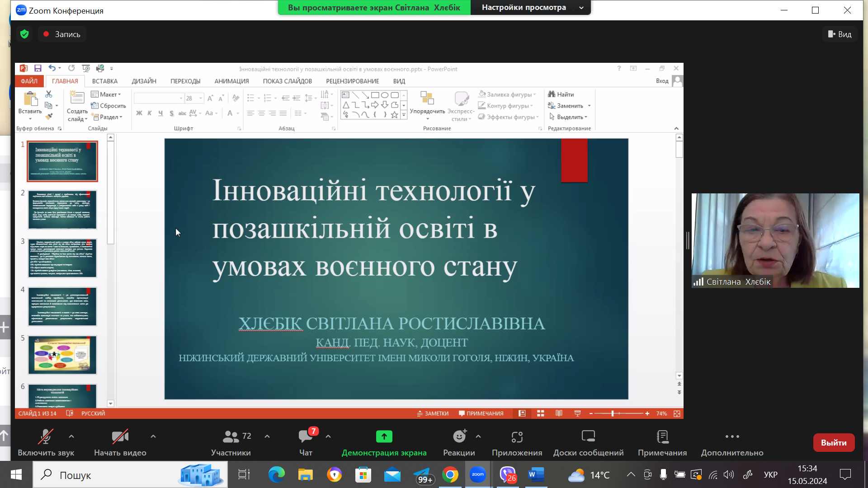Open Примечания notes icon
This screenshot has height=488, width=868.
pyautogui.click(x=662, y=437)
